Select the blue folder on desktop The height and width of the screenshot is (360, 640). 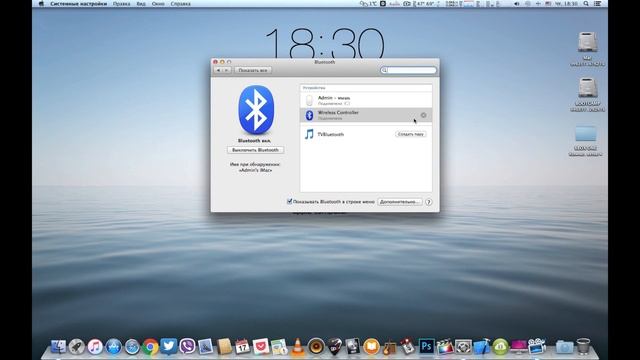tap(585, 140)
